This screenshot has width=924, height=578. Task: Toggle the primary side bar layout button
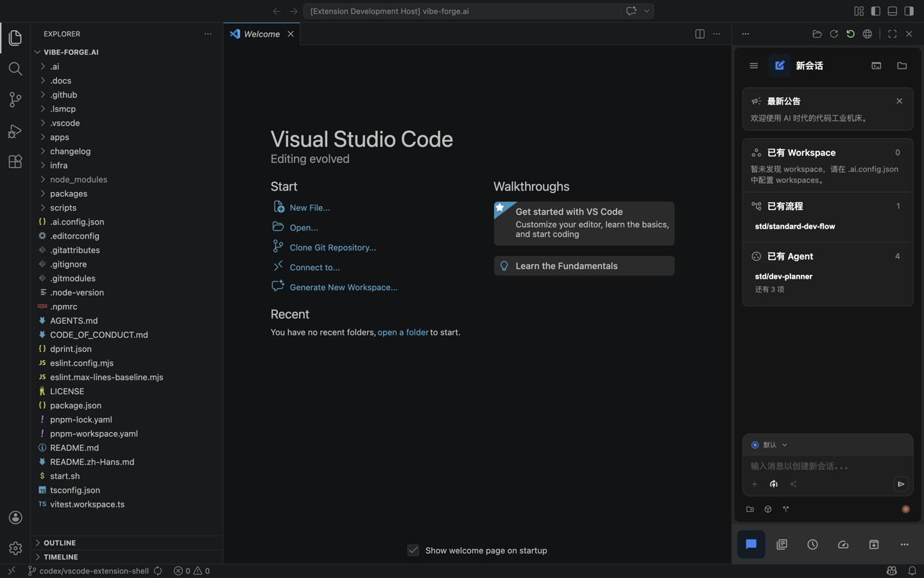[876, 11]
